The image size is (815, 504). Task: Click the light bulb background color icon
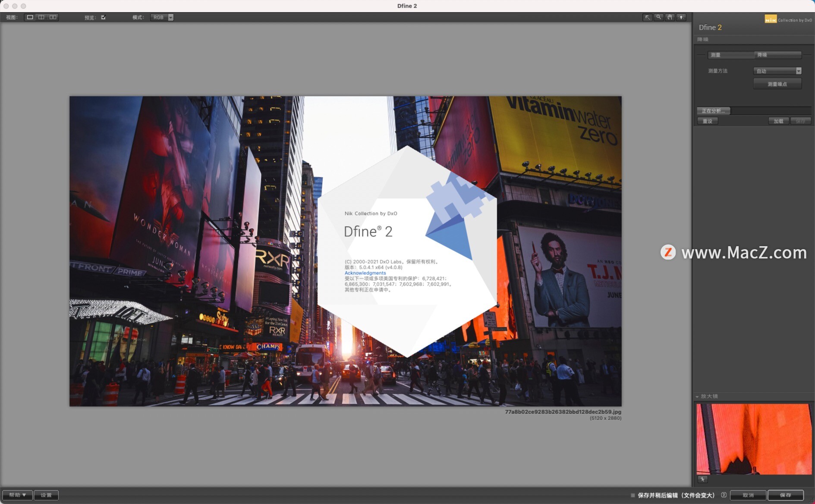(681, 17)
